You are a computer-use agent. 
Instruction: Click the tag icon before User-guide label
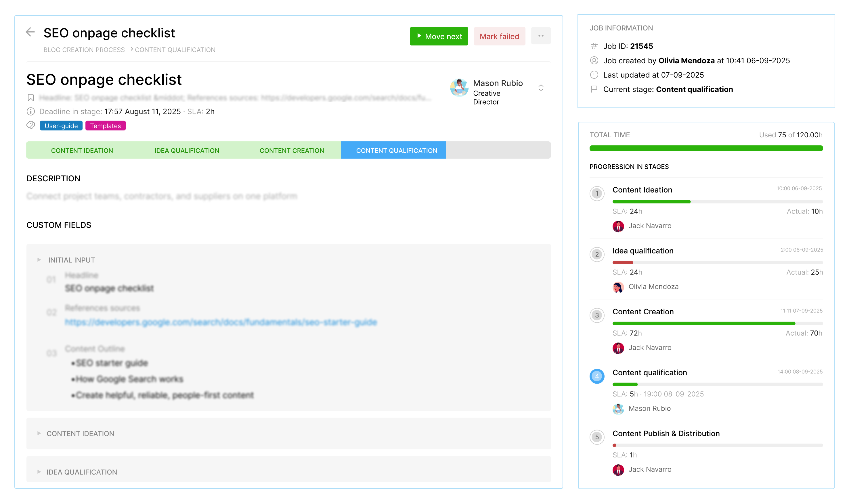point(30,125)
